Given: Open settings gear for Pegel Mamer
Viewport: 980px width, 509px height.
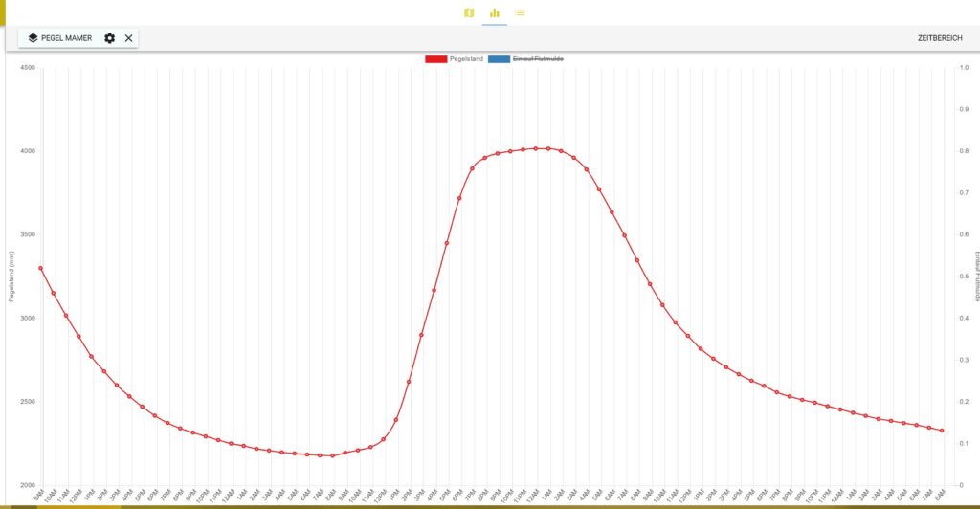Looking at the screenshot, I should point(109,38).
